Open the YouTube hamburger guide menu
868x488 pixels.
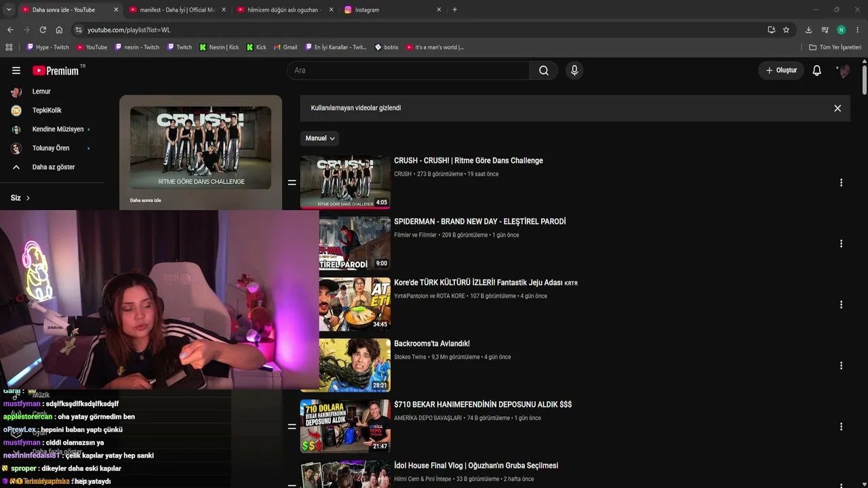(16, 70)
